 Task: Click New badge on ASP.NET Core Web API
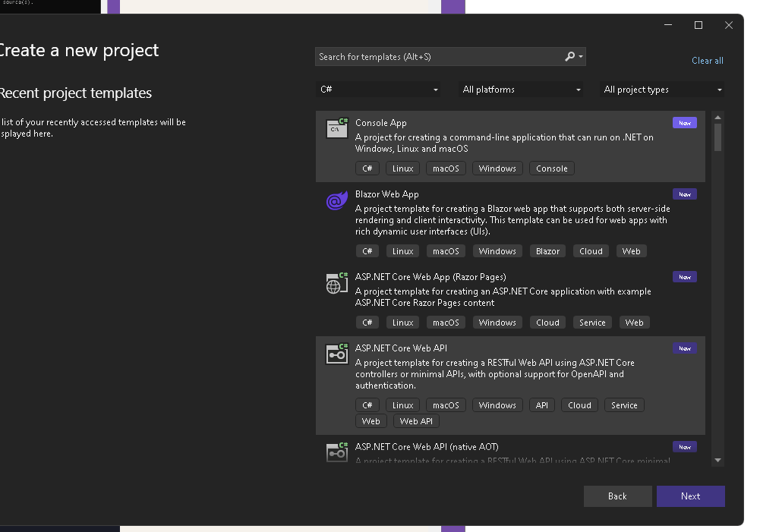(x=685, y=348)
